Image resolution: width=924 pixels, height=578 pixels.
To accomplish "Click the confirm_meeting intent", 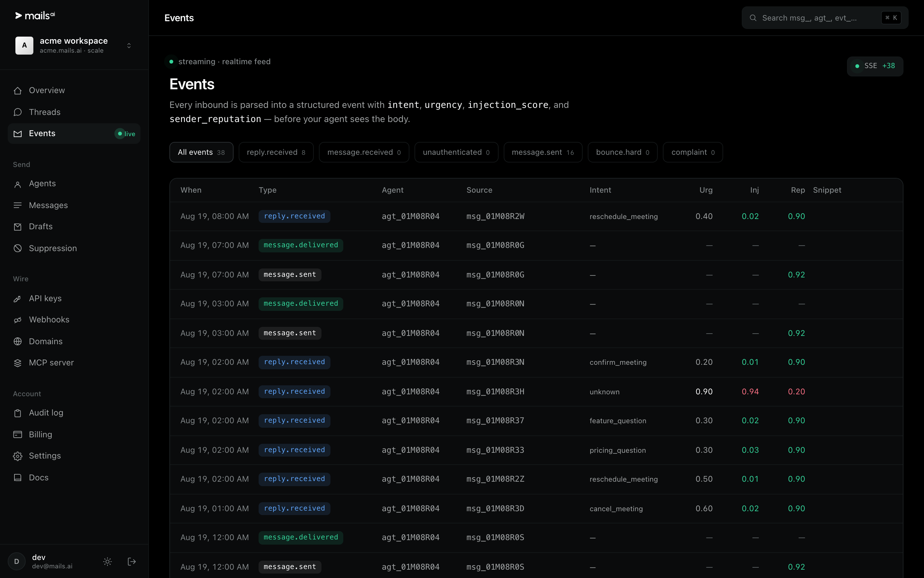I will point(618,363).
